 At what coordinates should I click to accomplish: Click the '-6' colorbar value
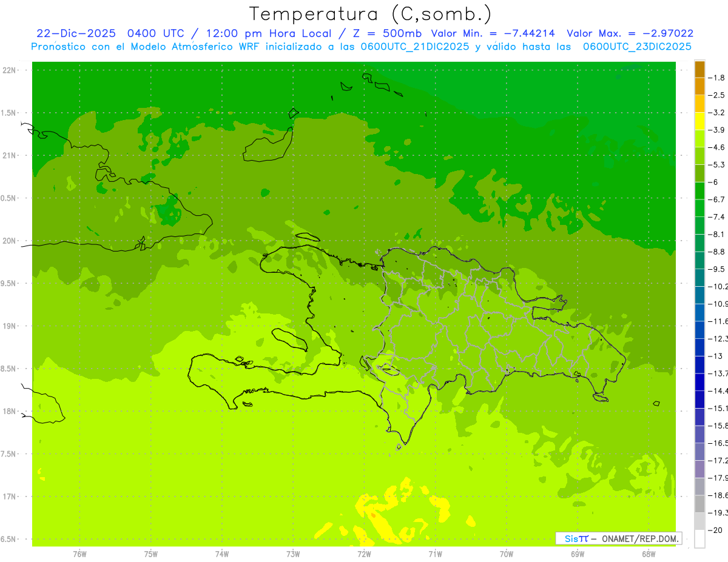[713, 182]
